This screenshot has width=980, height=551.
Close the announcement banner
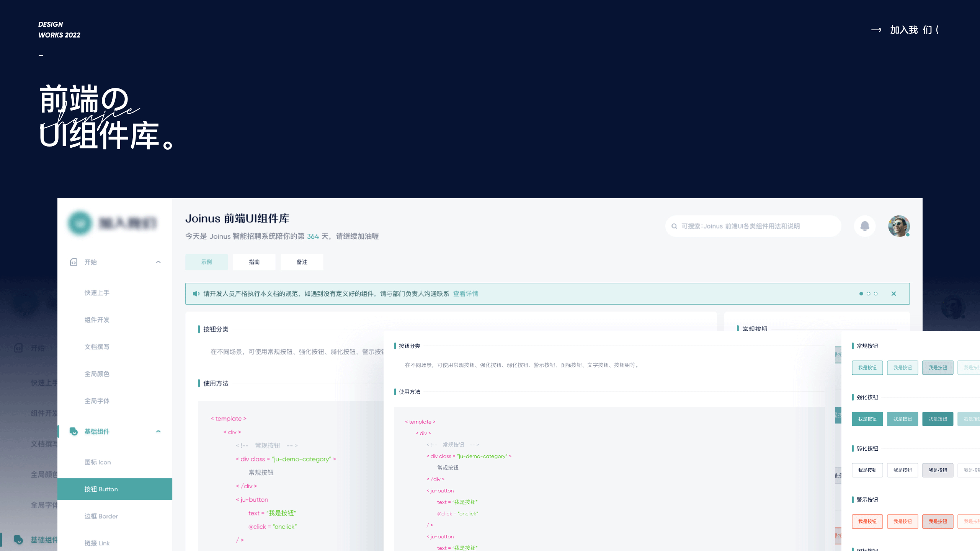click(893, 293)
